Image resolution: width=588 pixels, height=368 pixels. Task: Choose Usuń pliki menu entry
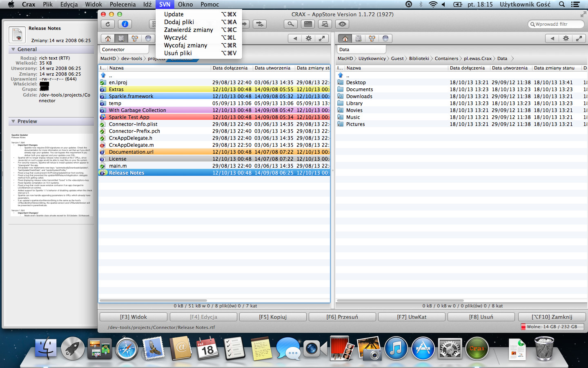(199, 53)
